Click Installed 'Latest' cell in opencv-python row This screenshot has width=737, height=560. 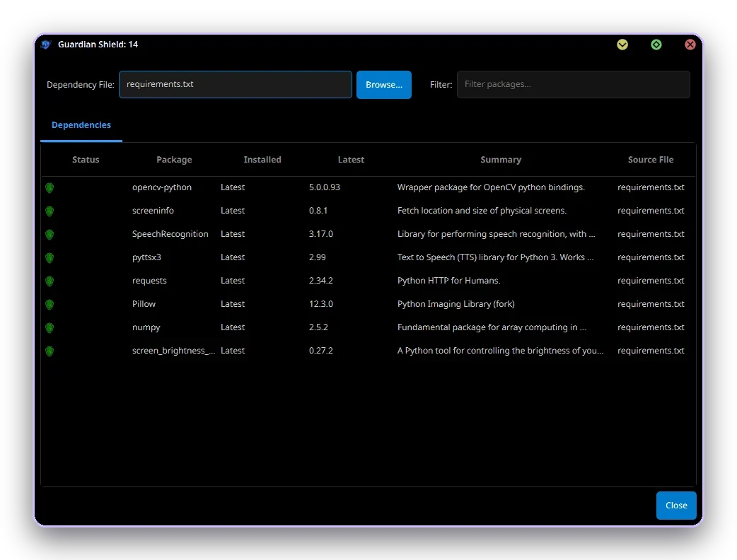tap(233, 187)
